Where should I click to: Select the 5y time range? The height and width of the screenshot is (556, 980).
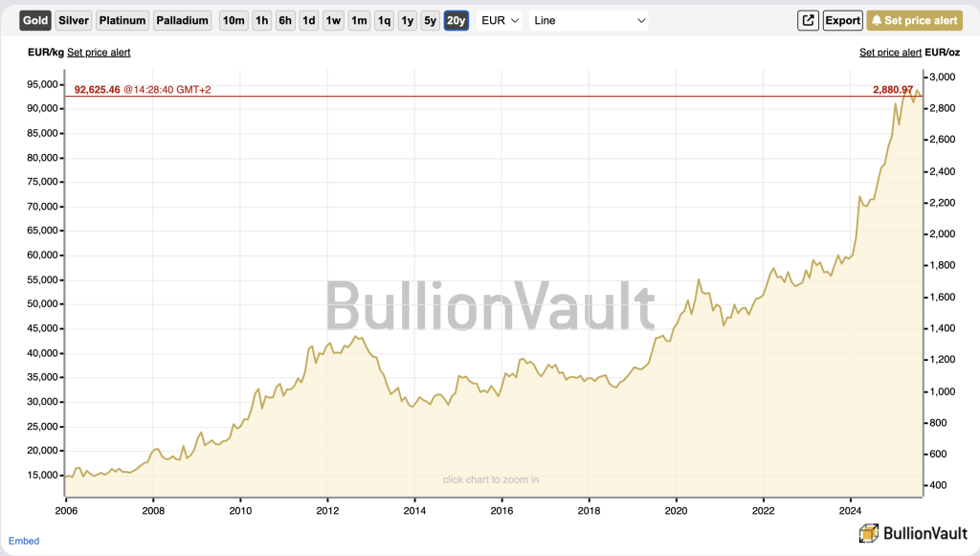(x=430, y=21)
